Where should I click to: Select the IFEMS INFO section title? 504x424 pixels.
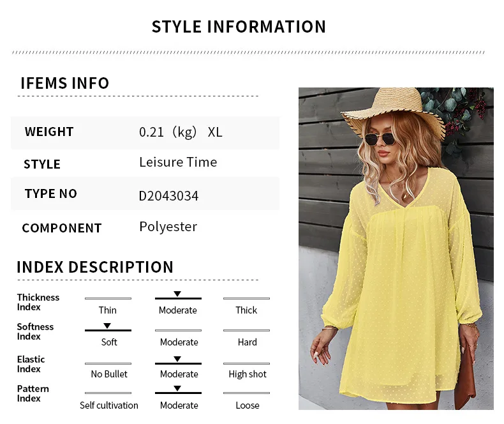[65, 83]
